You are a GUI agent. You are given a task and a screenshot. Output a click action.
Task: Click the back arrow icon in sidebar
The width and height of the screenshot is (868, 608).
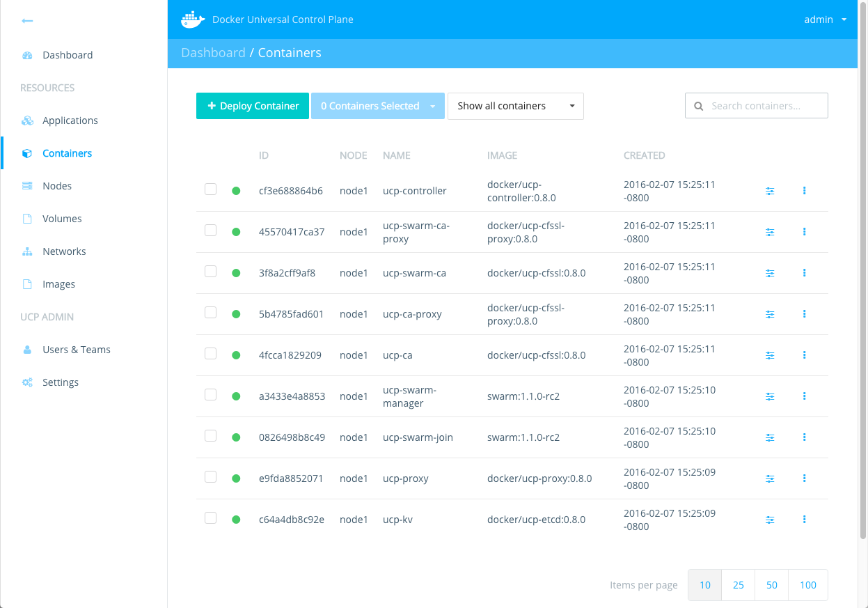(27, 21)
